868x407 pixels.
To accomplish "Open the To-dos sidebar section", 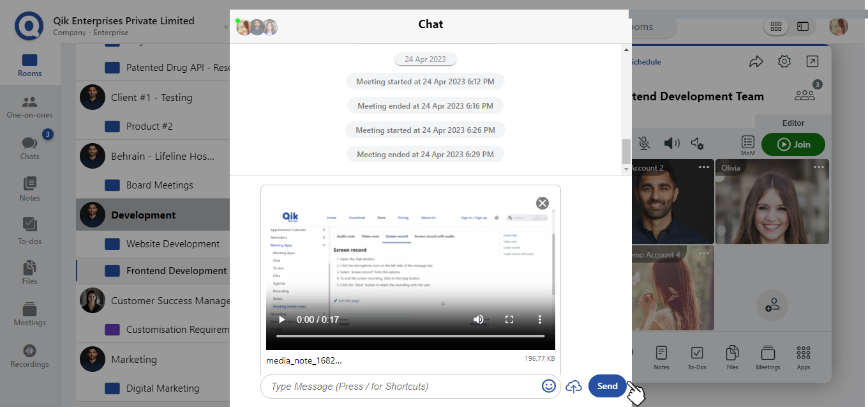I will (x=29, y=231).
